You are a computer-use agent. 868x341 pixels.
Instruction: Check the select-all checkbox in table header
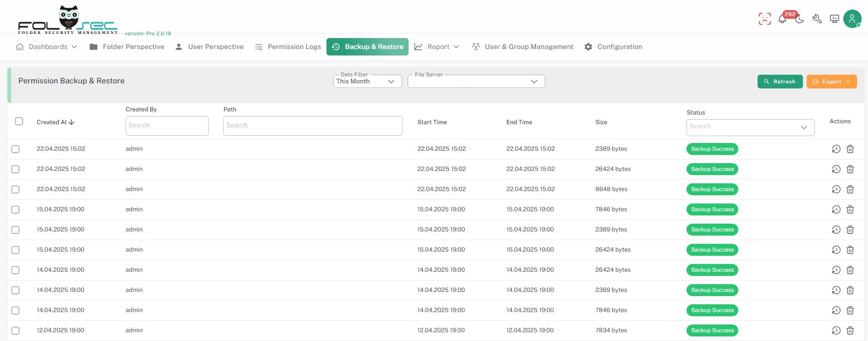(19, 121)
